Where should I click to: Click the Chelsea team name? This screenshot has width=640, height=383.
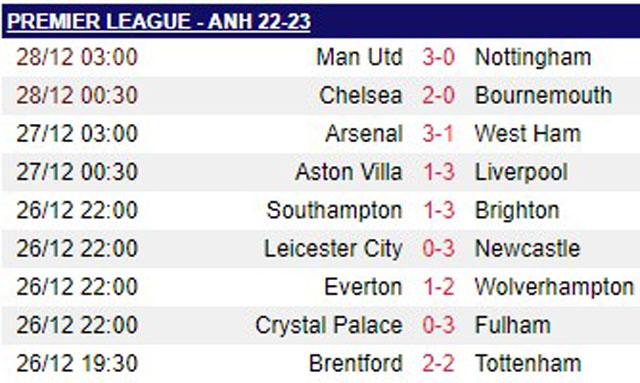[x=360, y=95]
